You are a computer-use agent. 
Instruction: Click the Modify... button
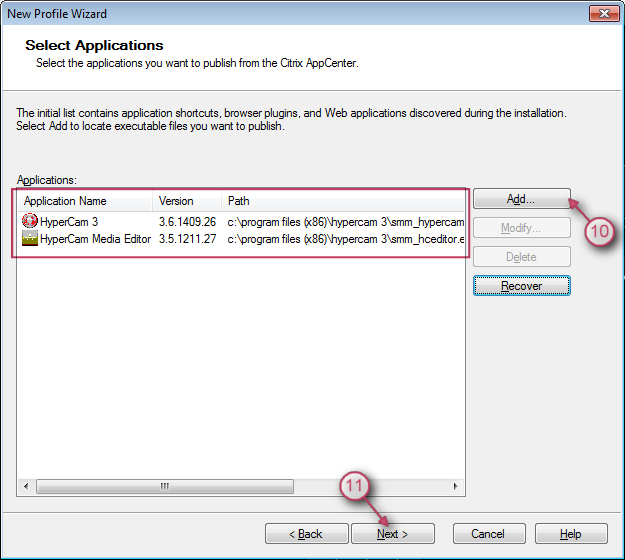[521, 228]
